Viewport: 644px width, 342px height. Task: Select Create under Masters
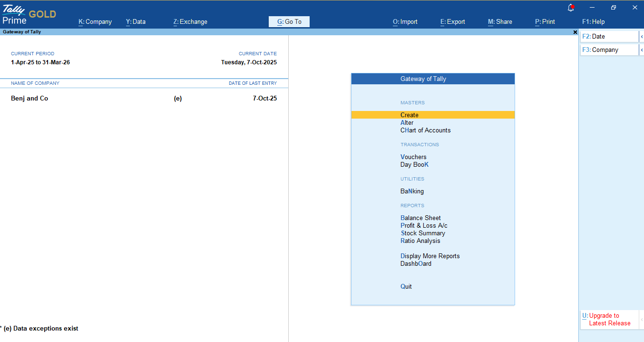[x=433, y=115]
